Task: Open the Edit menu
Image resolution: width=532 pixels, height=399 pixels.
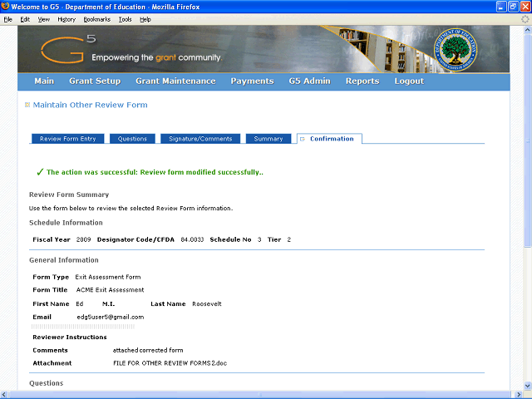Action: click(x=25, y=19)
